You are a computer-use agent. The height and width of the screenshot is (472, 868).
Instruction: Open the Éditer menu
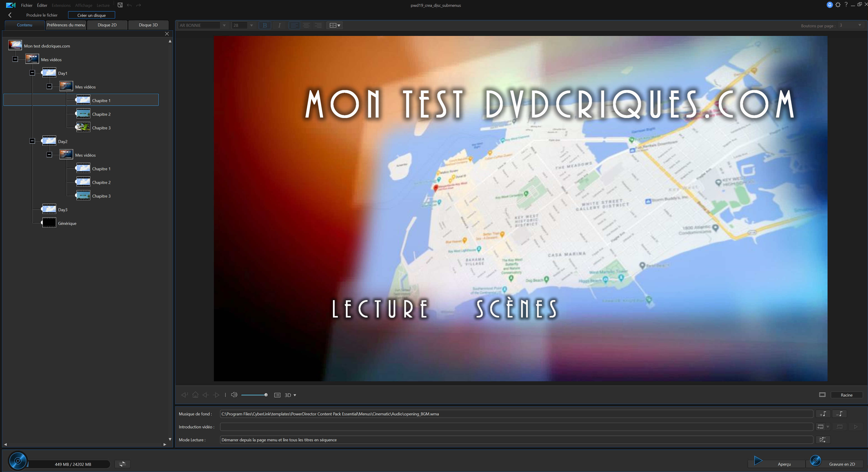(x=42, y=5)
